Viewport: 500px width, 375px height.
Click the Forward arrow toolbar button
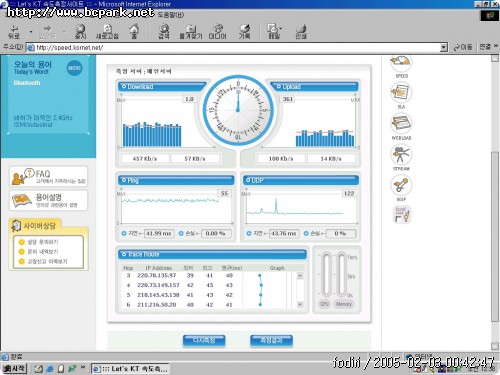pos(47,31)
